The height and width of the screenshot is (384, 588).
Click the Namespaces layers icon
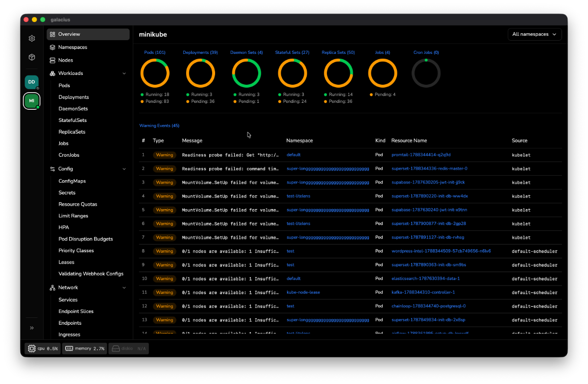[x=52, y=48]
